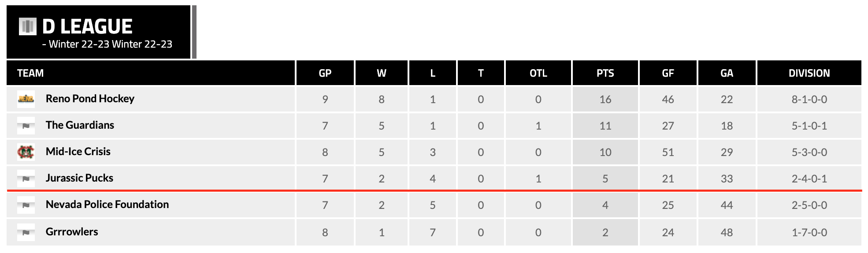The width and height of the screenshot is (868, 253).
Task: Click the TEAM column header
Action: pos(30,73)
